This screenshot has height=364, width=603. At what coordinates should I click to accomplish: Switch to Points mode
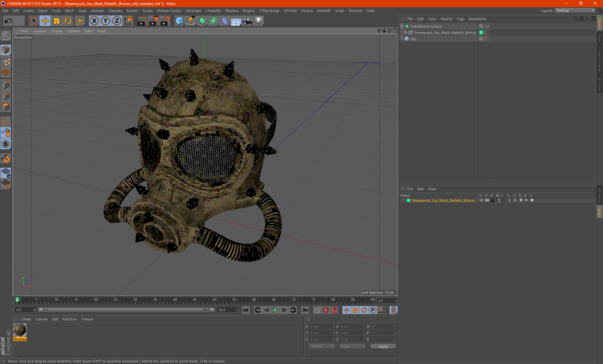[x=6, y=84]
